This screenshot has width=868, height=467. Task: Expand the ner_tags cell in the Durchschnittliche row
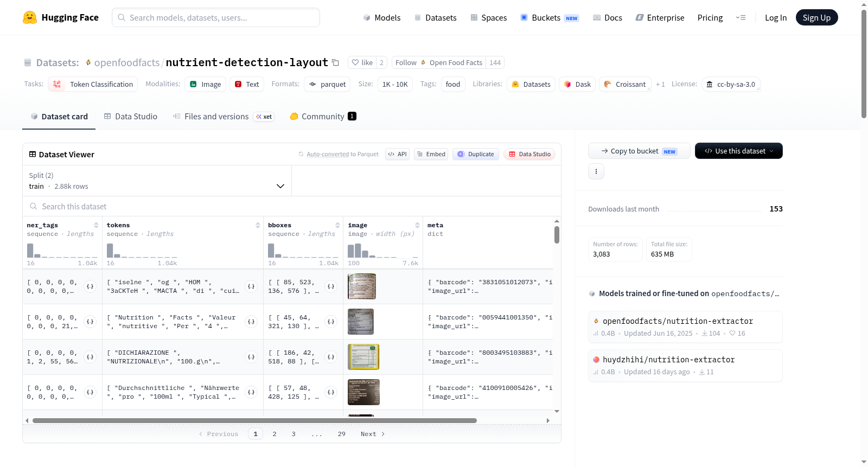90,392
